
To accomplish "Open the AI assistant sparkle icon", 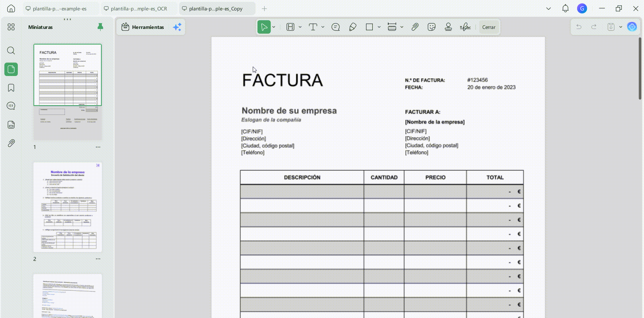I will 177,27.
